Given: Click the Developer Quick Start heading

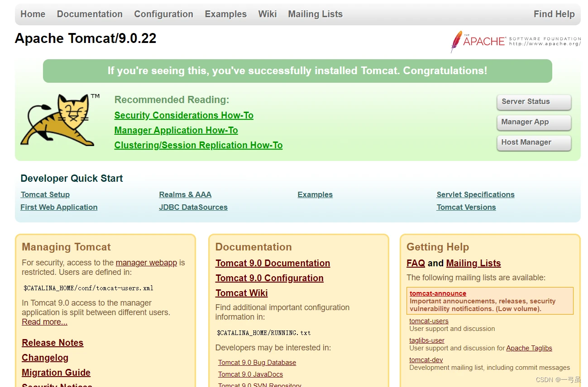Looking at the screenshot, I should point(72,179).
